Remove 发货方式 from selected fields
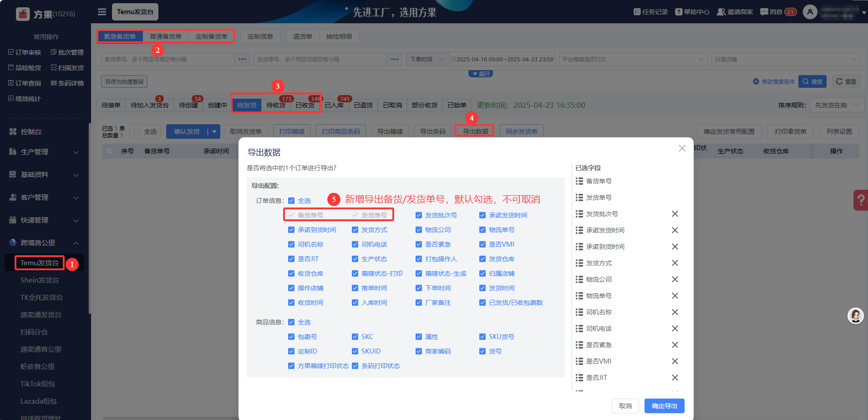The height and width of the screenshot is (420, 868). (x=675, y=263)
